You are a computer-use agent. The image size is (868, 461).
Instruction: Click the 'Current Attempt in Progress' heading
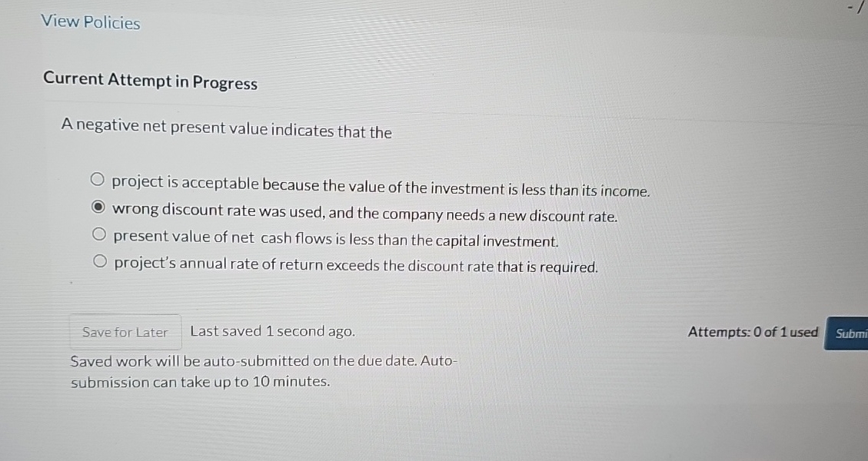pyautogui.click(x=150, y=82)
